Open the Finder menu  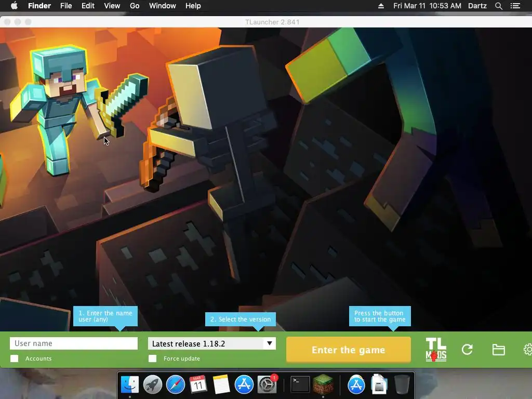point(39,6)
